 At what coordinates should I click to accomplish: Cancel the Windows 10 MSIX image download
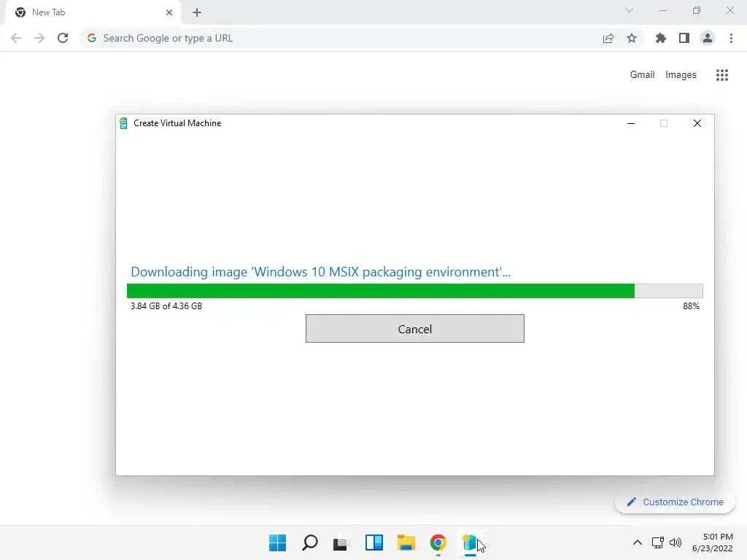pyautogui.click(x=414, y=329)
